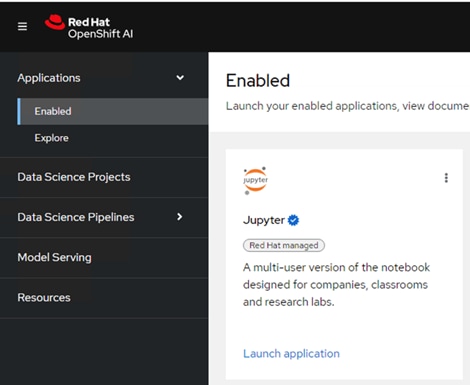This screenshot has height=385, width=470.
Task: Click the Enabled page heading
Action: pos(258,81)
